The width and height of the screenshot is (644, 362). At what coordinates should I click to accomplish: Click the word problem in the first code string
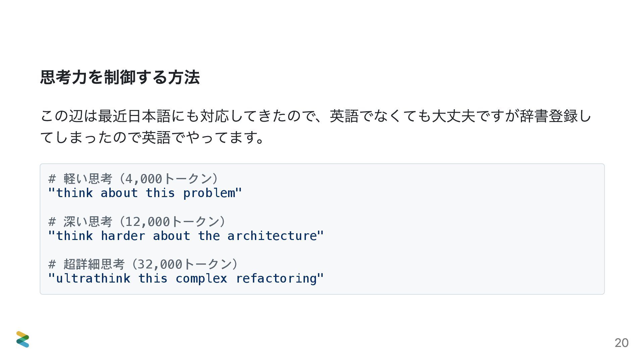pyautogui.click(x=209, y=193)
